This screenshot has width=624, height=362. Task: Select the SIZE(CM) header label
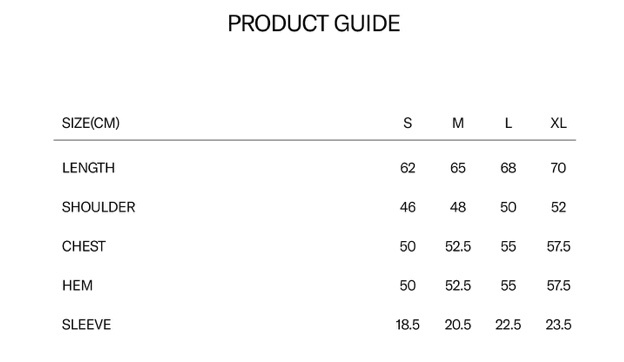[x=91, y=123]
